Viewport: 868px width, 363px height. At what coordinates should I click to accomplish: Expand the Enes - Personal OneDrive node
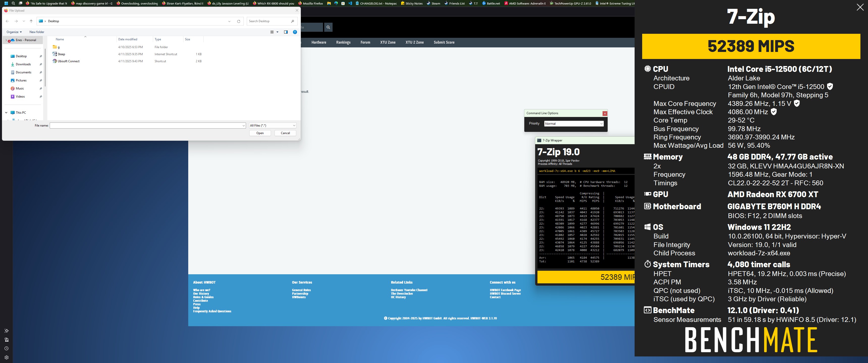click(x=6, y=40)
